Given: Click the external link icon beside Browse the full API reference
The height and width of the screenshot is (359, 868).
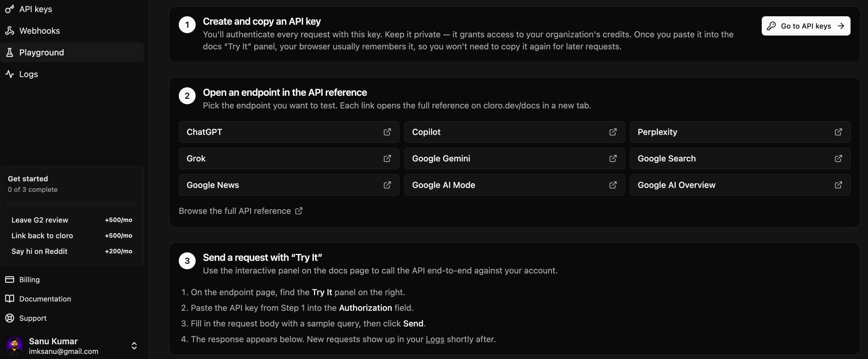Looking at the screenshot, I should [299, 211].
